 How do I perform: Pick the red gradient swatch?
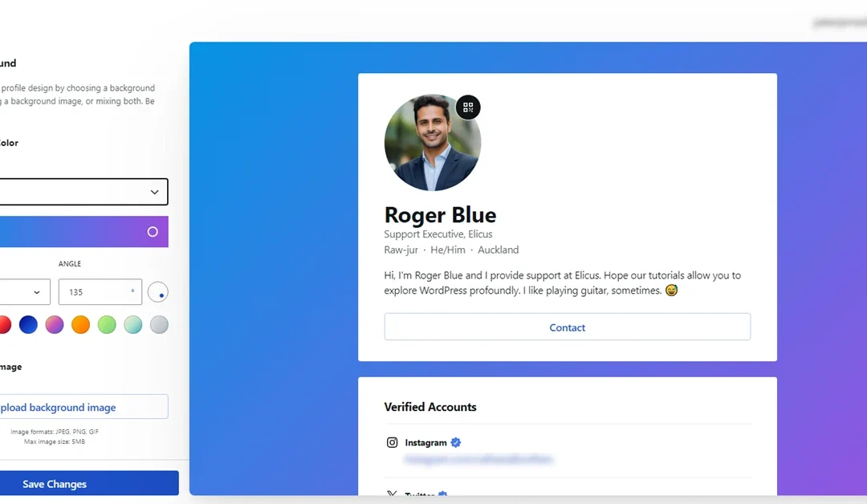pyautogui.click(x=5, y=324)
